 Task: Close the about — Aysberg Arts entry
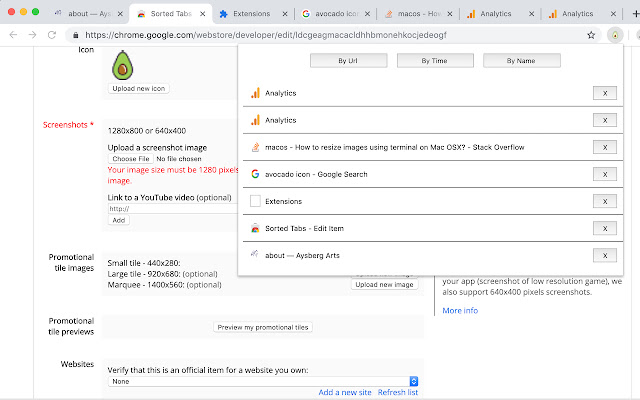pyautogui.click(x=604, y=256)
